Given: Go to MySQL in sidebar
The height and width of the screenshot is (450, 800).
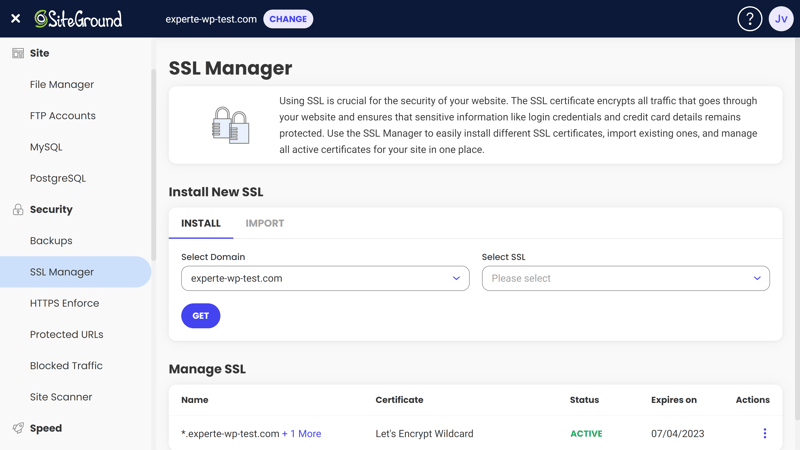Looking at the screenshot, I should point(46,147).
